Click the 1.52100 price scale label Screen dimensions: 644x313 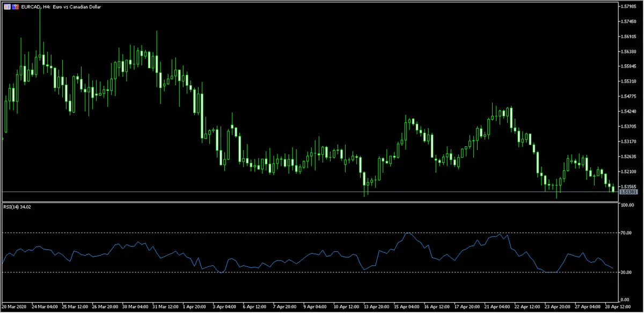point(628,172)
